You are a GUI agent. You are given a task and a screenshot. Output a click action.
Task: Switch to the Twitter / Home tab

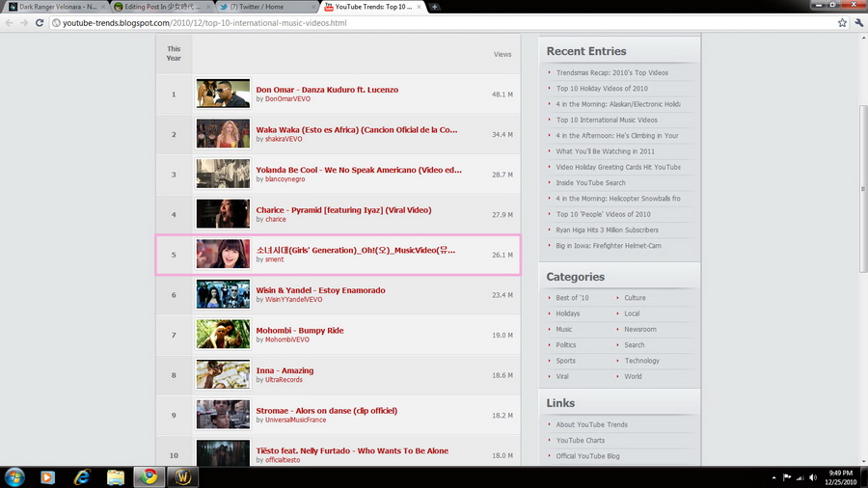(x=268, y=7)
